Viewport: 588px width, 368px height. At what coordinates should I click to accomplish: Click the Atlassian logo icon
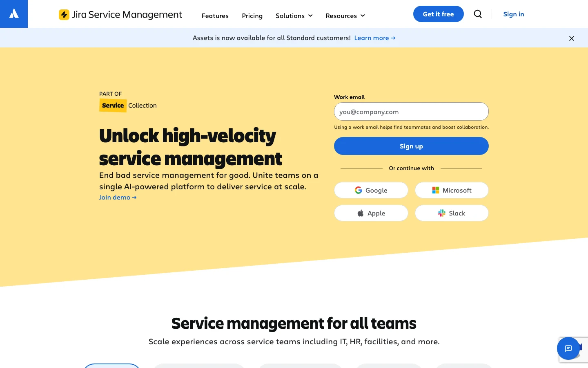pos(14,14)
